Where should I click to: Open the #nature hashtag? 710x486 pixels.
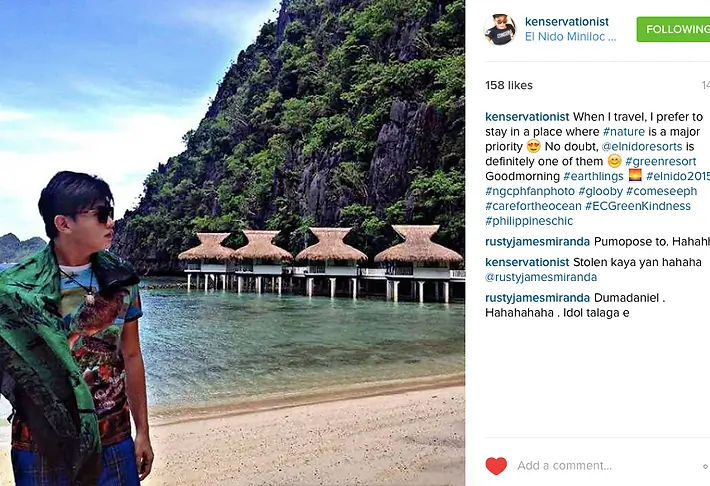point(624,132)
